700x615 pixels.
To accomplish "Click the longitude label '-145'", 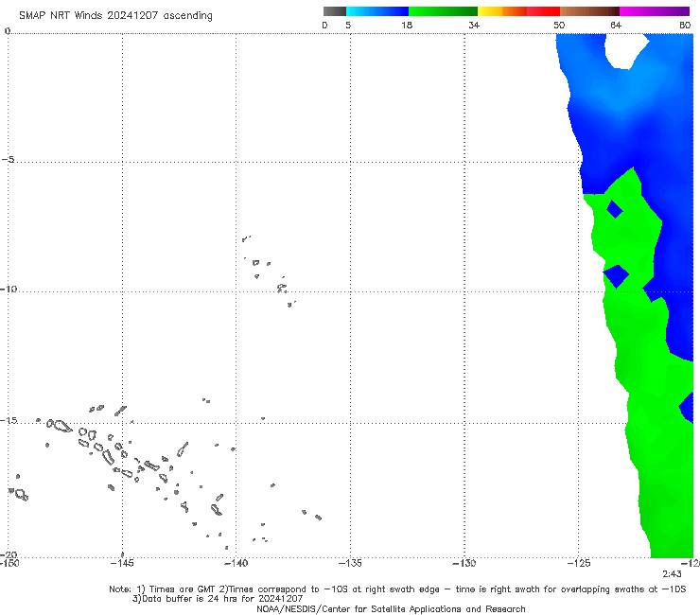I will [x=122, y=563].
